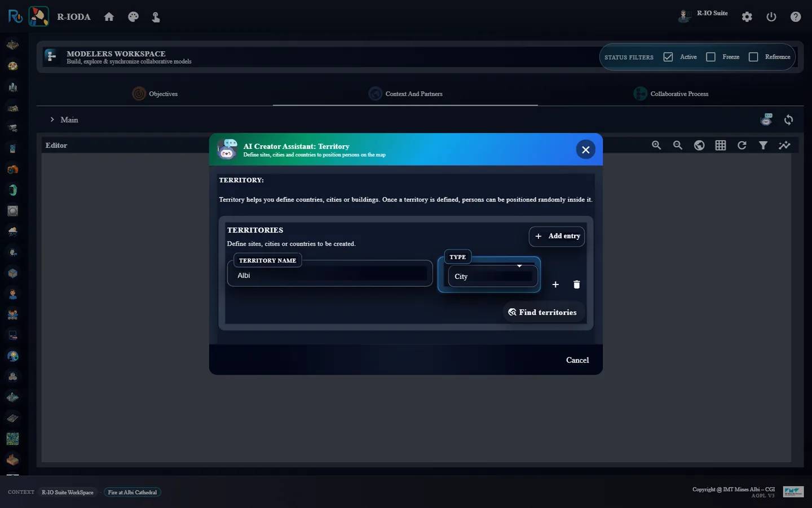Screen dimensions: 812x508
Task: Go to the home page icon
Action: (109, 17)
